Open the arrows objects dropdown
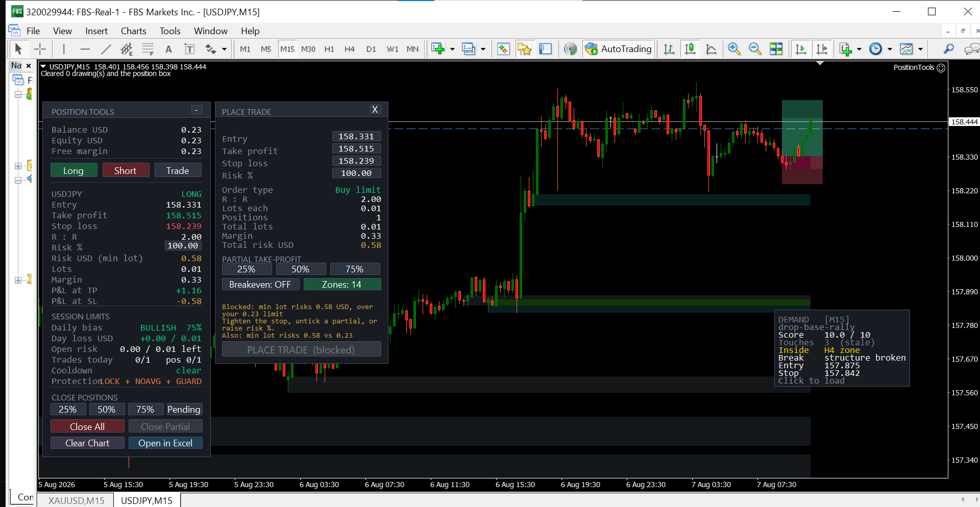 pyautogui.click(x=224, y=49)
